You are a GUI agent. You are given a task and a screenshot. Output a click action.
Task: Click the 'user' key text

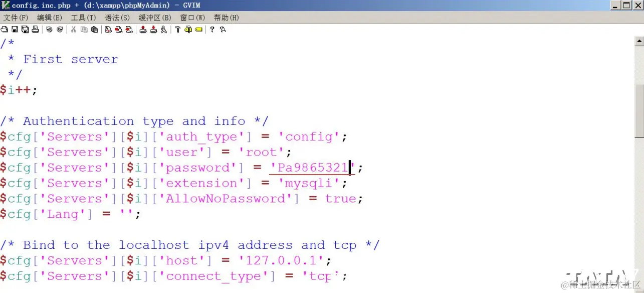coord(182,152)
